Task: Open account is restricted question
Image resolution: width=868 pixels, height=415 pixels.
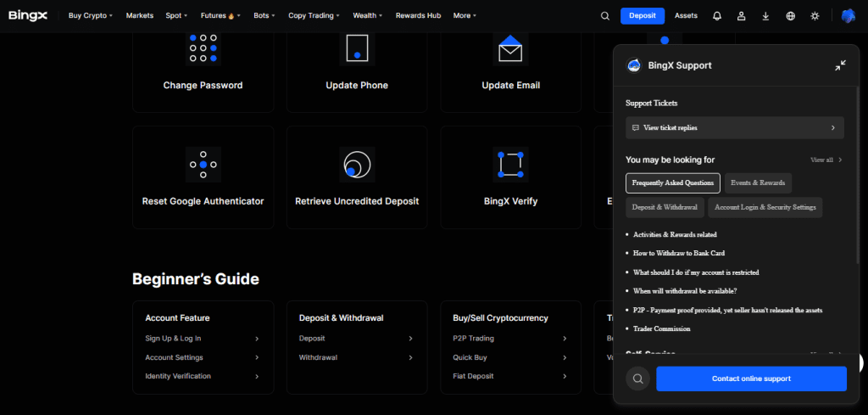Action: [x=696, y=272]
